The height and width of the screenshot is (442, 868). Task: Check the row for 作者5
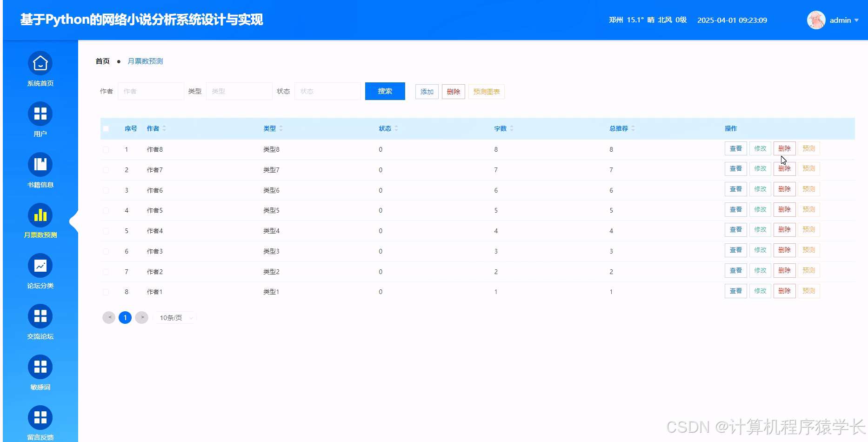point(106,210)
